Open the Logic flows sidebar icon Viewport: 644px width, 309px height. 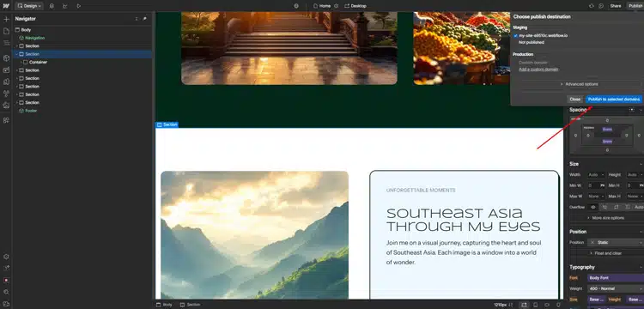pos(6,94)
